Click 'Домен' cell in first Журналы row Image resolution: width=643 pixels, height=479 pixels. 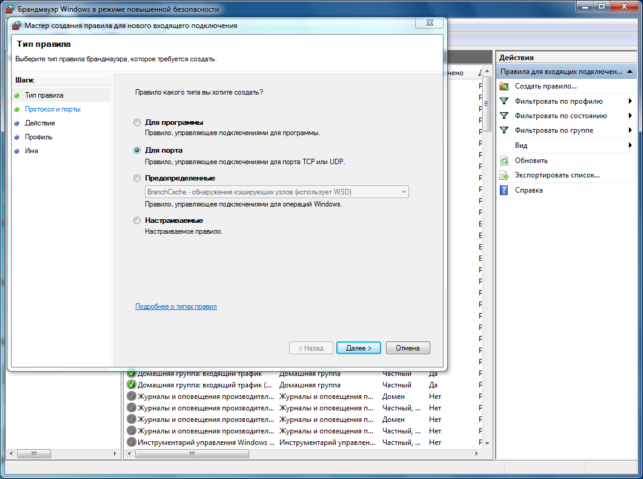coord(393,396)
